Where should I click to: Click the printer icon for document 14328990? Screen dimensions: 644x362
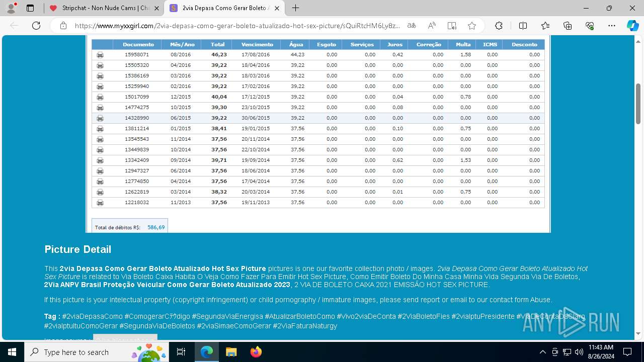pos(100,118)
